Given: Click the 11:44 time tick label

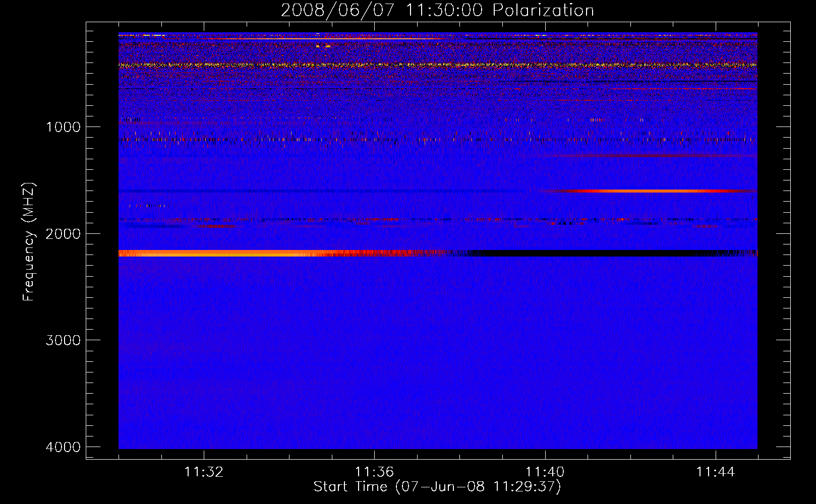Looking at the screenshot, I should (x=716, y=472).
